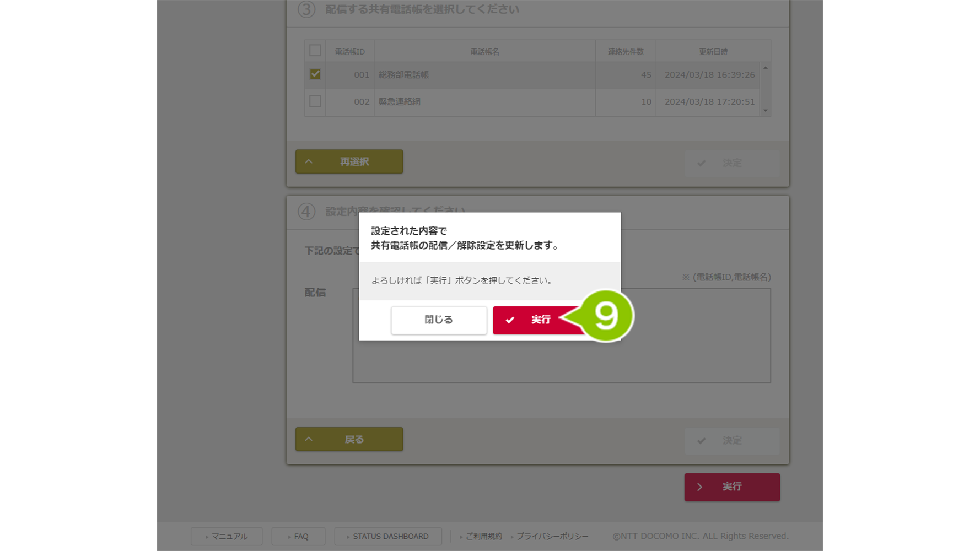Click the green step 9 marker badge
The height and width of the screenshot is (551, 980).
(606, 316)
